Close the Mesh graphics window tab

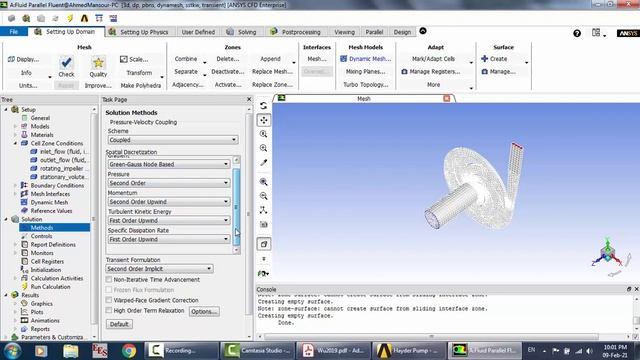coord(447,98)
